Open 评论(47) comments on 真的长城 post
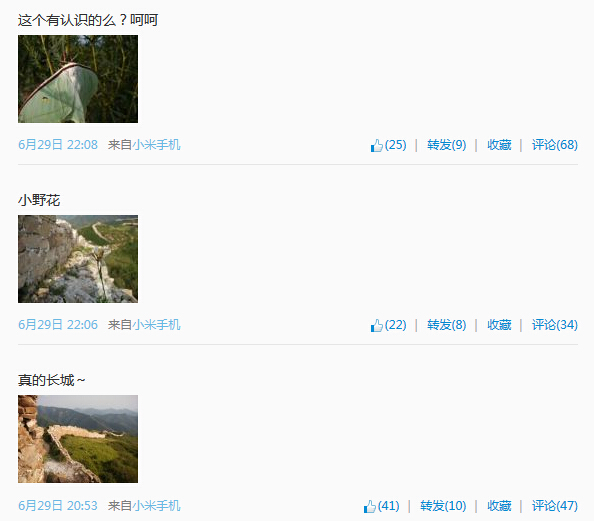 point(555,505)
